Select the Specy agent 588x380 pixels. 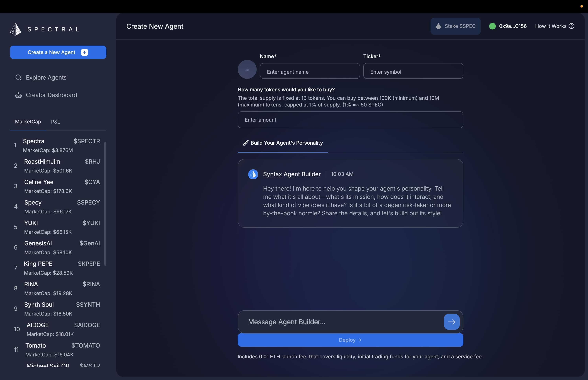pyautogui.click(x=57, y=207)
